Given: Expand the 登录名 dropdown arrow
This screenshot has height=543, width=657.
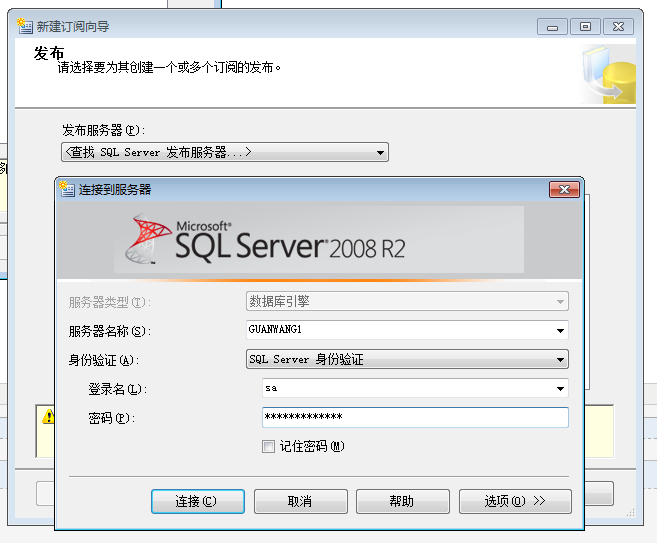Looking at the screenshot, I should pyautogui.click(x=560, y=389).
